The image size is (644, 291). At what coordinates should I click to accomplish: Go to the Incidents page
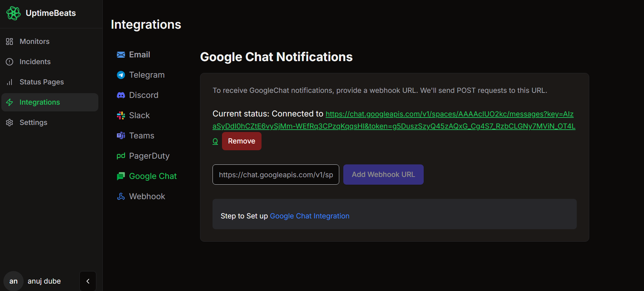coord(35,62)
